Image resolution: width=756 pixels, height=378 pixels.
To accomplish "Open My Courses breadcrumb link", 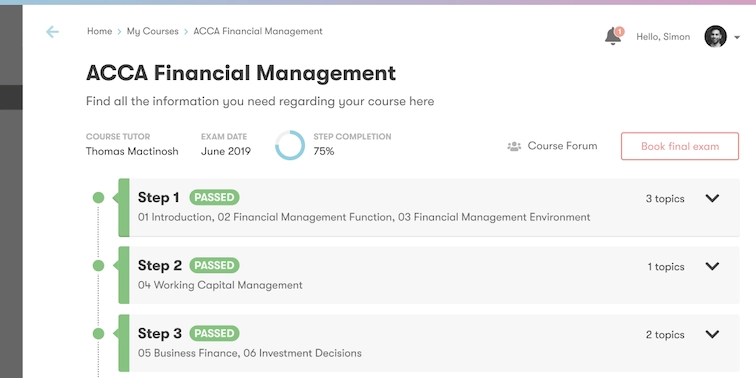I will [x=152, y=31].
